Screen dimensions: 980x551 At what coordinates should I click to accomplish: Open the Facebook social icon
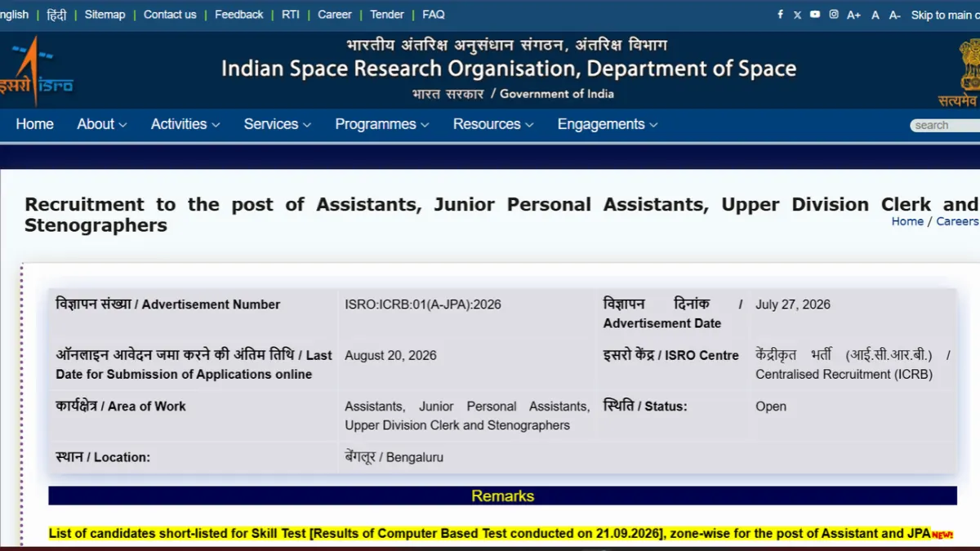click(x=780, y=15)
